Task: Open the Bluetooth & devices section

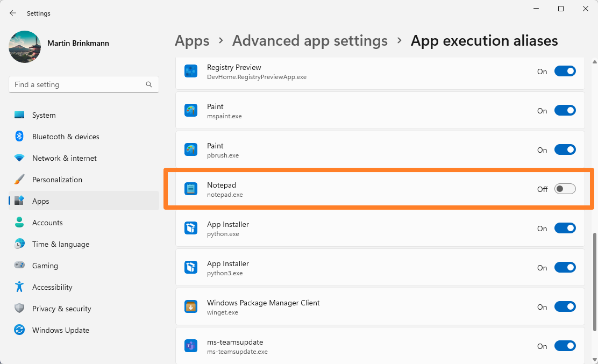Action: tap(65, 137)
